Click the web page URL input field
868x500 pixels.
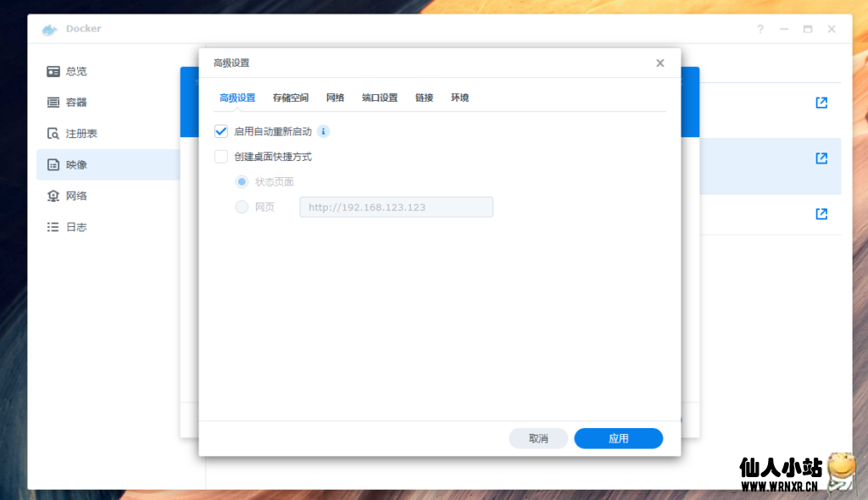click(396, 207)
